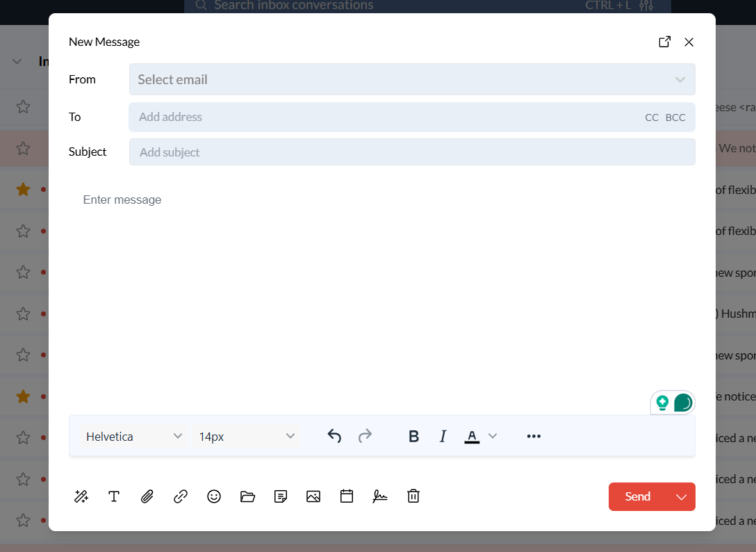The width and height of the screenshot is (756, 552).
Task: Insert a hyperlink with the link icon
Action: pos(181,496)
